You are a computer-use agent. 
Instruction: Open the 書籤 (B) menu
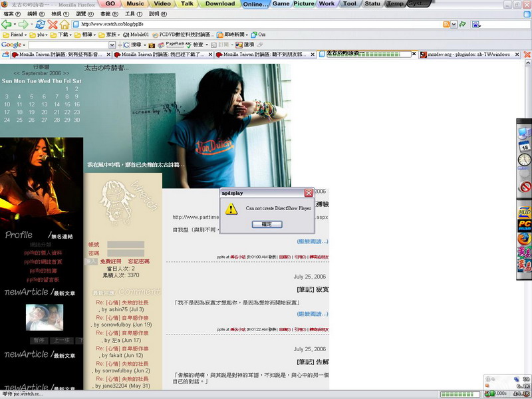click(109, 14)
